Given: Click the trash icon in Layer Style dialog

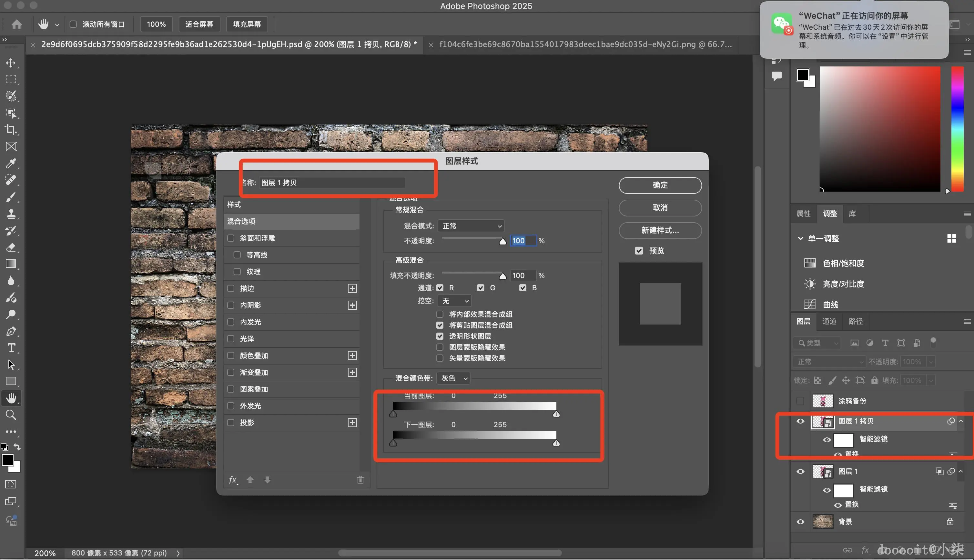Looking at the screenshot, I should [x=360, y=480].
